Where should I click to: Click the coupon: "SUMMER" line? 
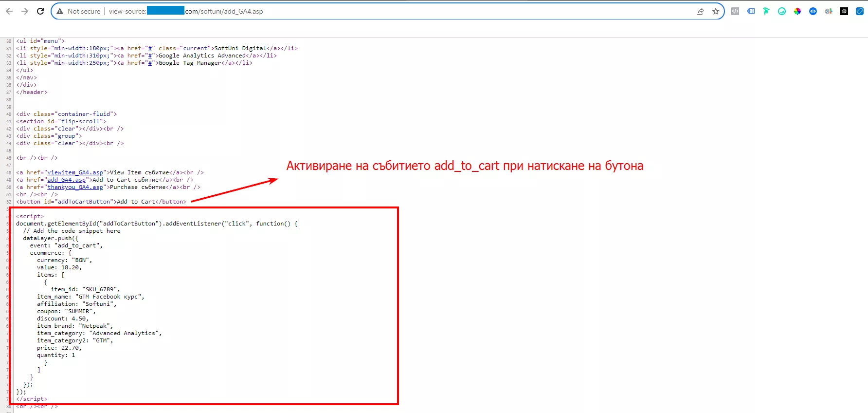pyautogui.click(x=66, y=311)
